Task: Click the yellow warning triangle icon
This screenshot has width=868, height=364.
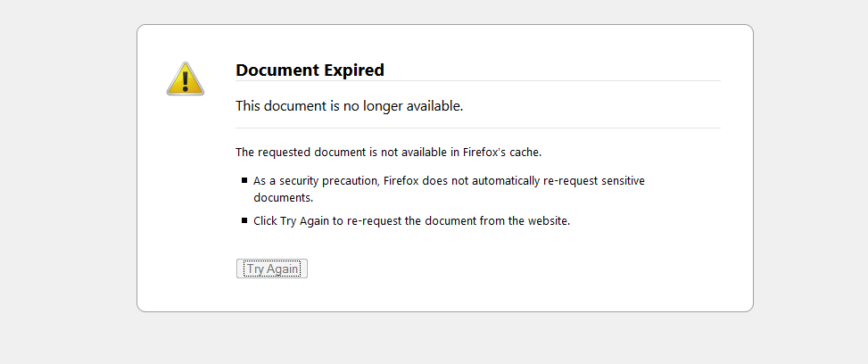Action: (x=186, y=79)
